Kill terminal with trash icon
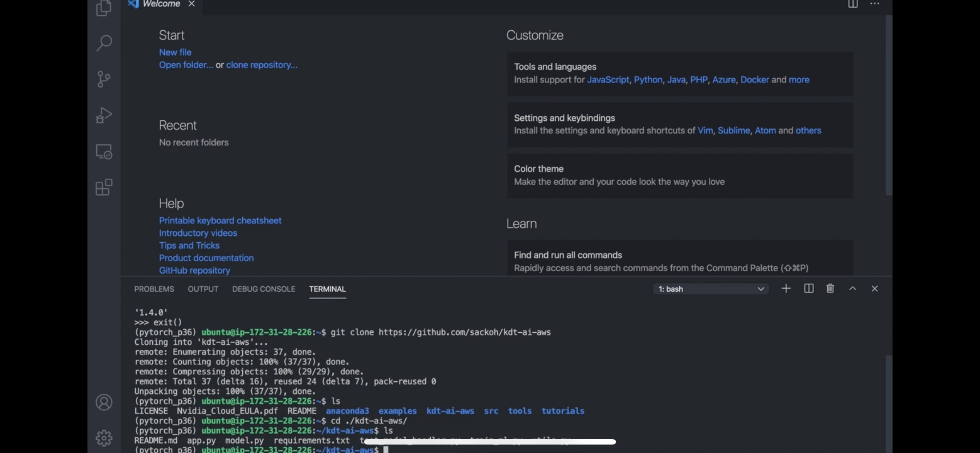Screen dimensions: 980x453 point(830,289)
